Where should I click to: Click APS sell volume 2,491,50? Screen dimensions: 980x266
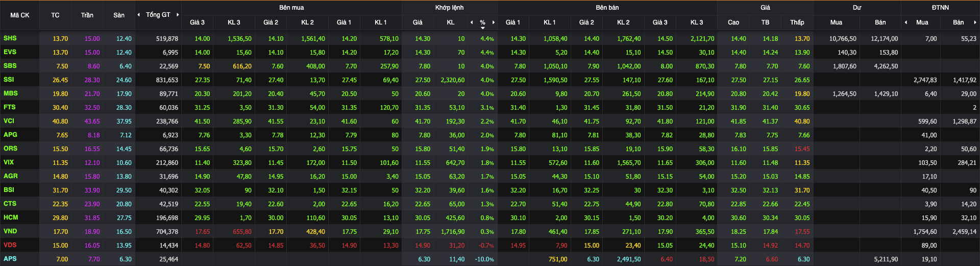click(x=629, y=259)
